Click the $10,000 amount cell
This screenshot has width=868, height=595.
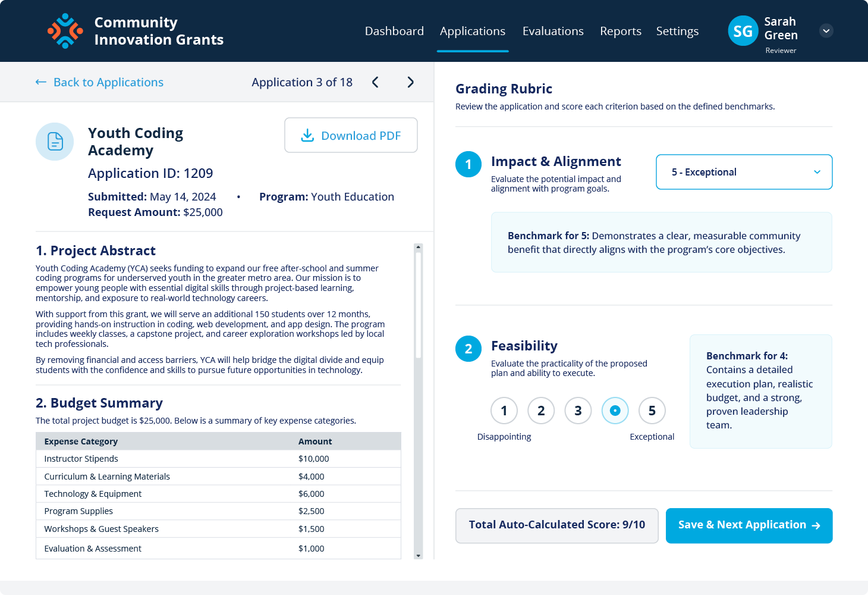[314, 459]
